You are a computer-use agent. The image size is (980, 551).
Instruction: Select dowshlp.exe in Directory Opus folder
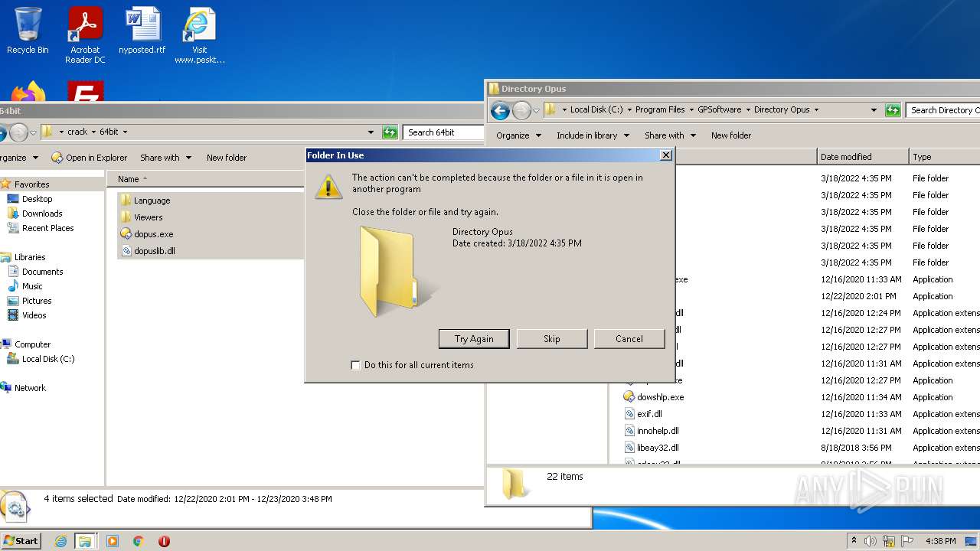(660, 397)
